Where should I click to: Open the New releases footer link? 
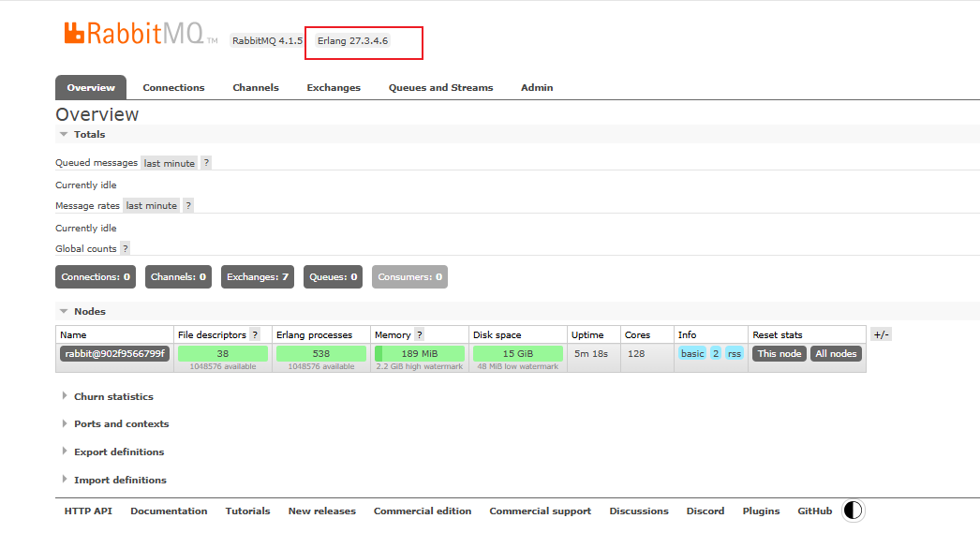tap(322, 511)
